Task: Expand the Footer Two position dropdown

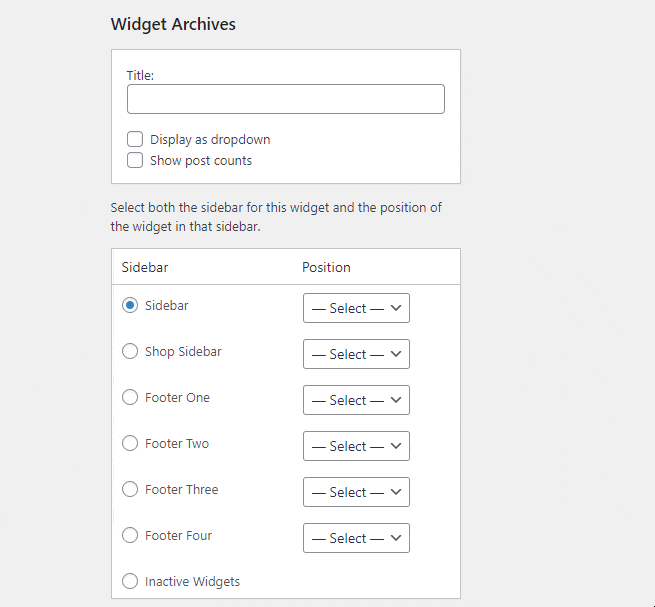Action: (356, 446)
